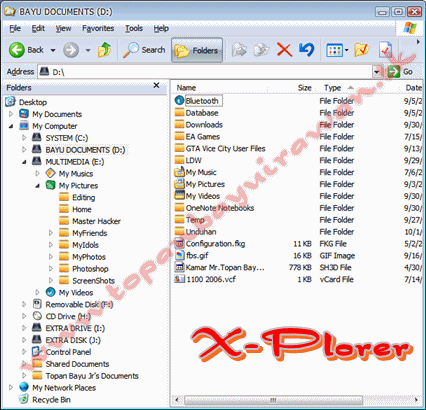Select Recycle Bin icon
The image size is (426, 410).
pyautogui.click(x=24, y=399)
